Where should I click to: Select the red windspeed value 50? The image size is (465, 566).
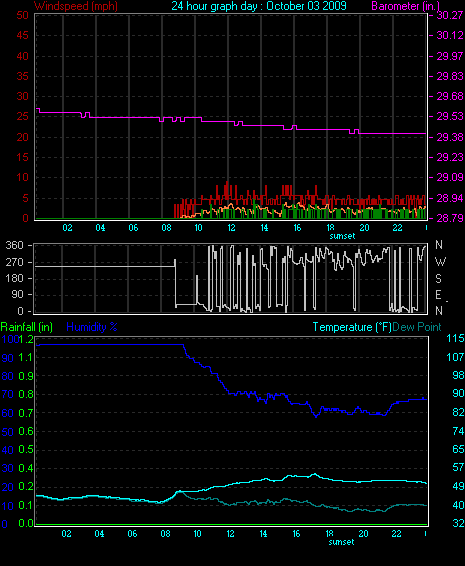tap(22, 15)
